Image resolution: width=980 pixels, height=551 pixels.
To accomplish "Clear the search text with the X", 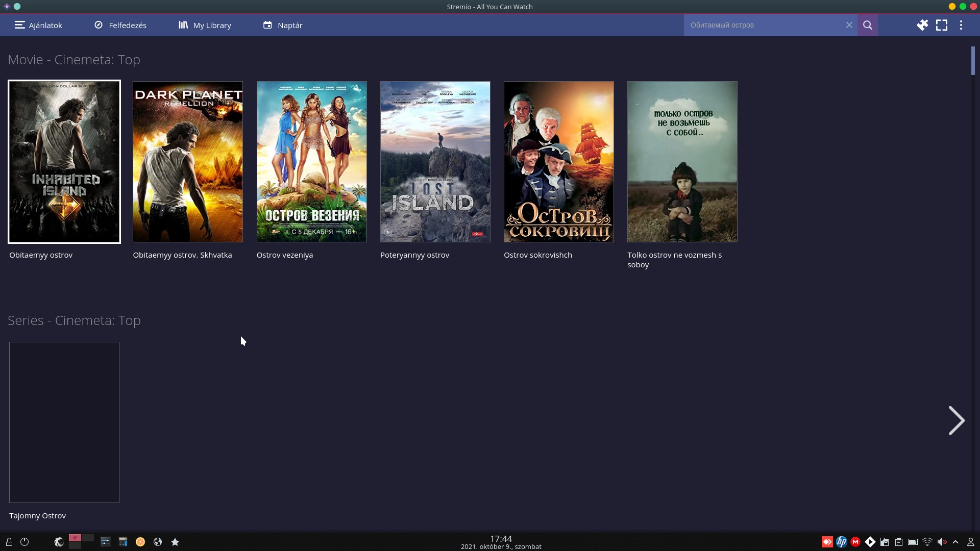I will coord(849,25).
